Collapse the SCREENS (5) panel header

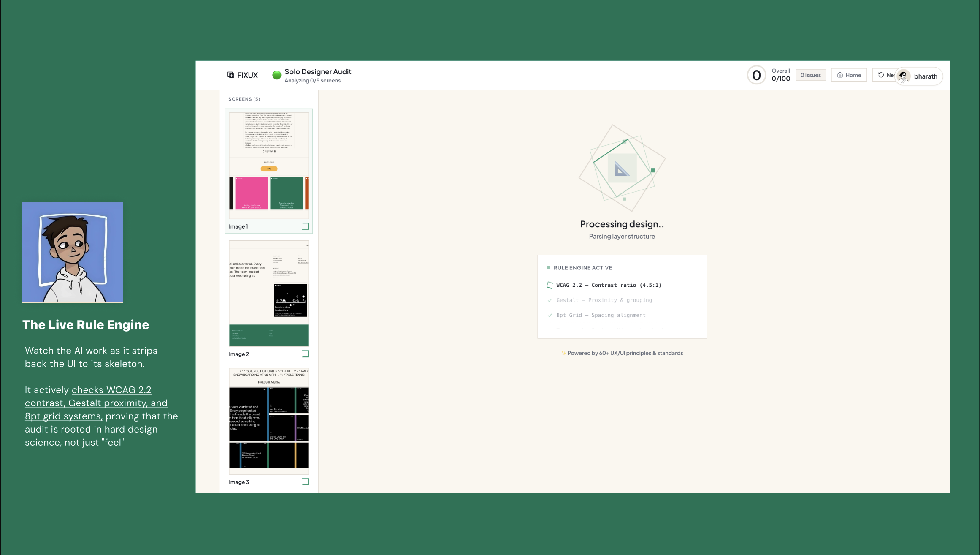coord(244,99)
